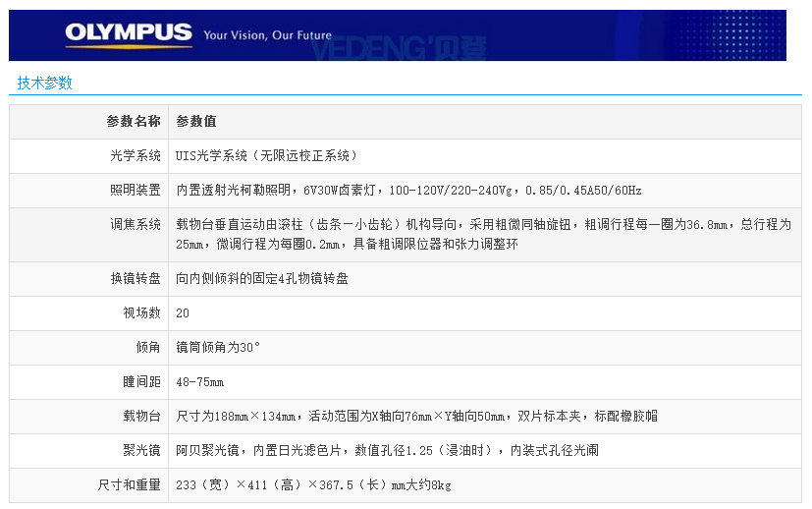The image size is (812, 509).
Task: Select the 照明装置 row label
Action: [135, 190]
